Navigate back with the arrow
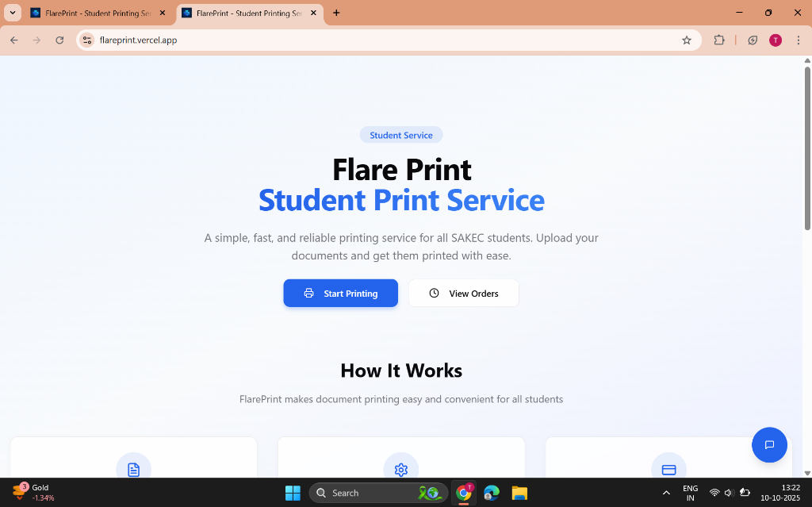This screenshot has width=812, height=507. pos(13,40)
